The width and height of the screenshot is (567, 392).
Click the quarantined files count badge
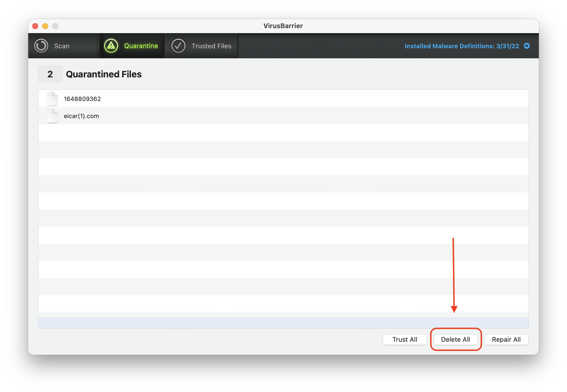point(50,74)
